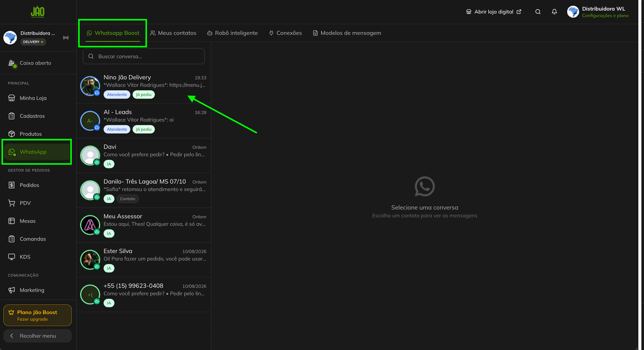Open Cadastros from the sidebar
The height and width of the screenshot is (350, 644).
(x=38, y=116)
